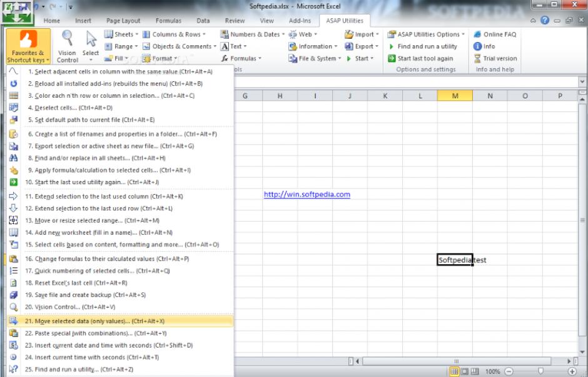Screen dimensions: 588x377
Task: Click Set default path icon in menu
Action: click(x=14, y=120)
